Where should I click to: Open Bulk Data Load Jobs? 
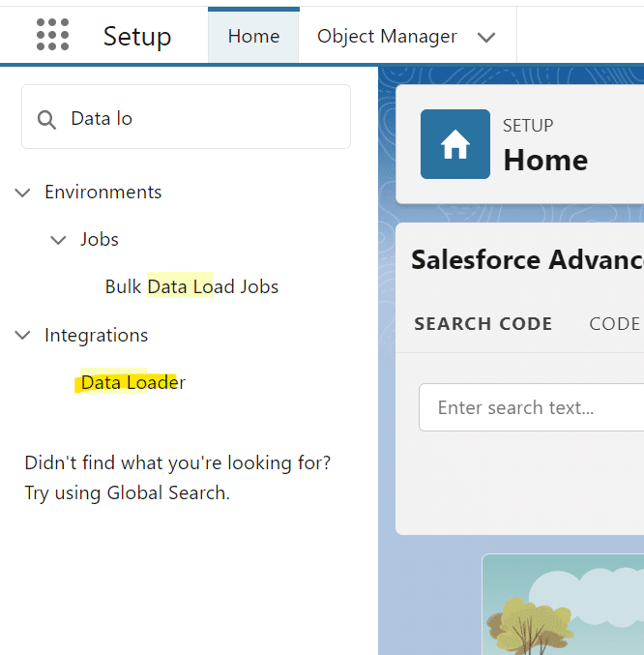pyautogui.click(x=191, y=287)
